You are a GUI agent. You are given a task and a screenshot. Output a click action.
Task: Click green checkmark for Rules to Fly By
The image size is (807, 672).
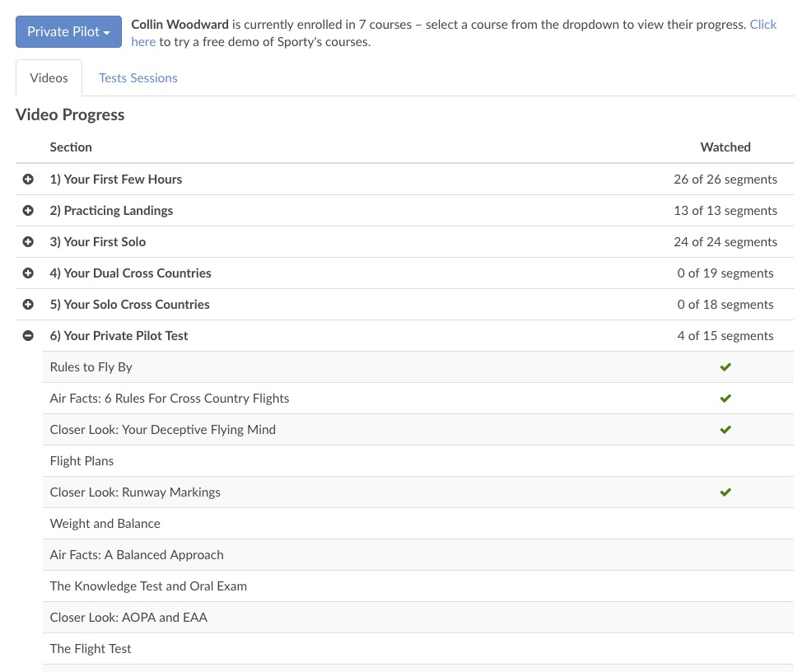[x=725, y=367]
